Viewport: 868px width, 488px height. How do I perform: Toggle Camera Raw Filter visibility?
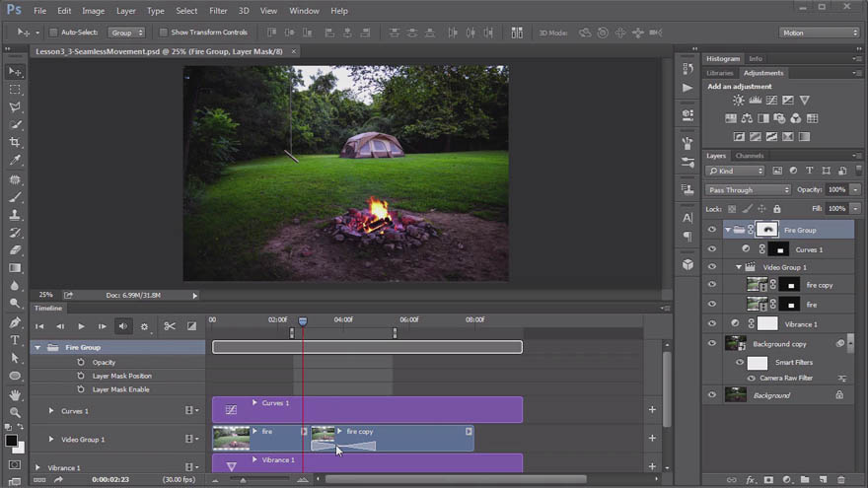752,379
